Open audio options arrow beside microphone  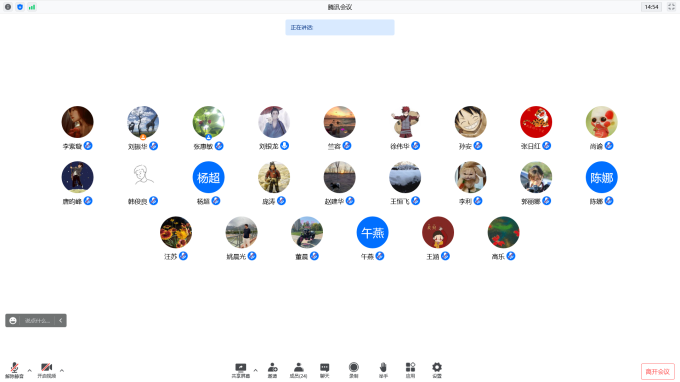coord(29,371)
